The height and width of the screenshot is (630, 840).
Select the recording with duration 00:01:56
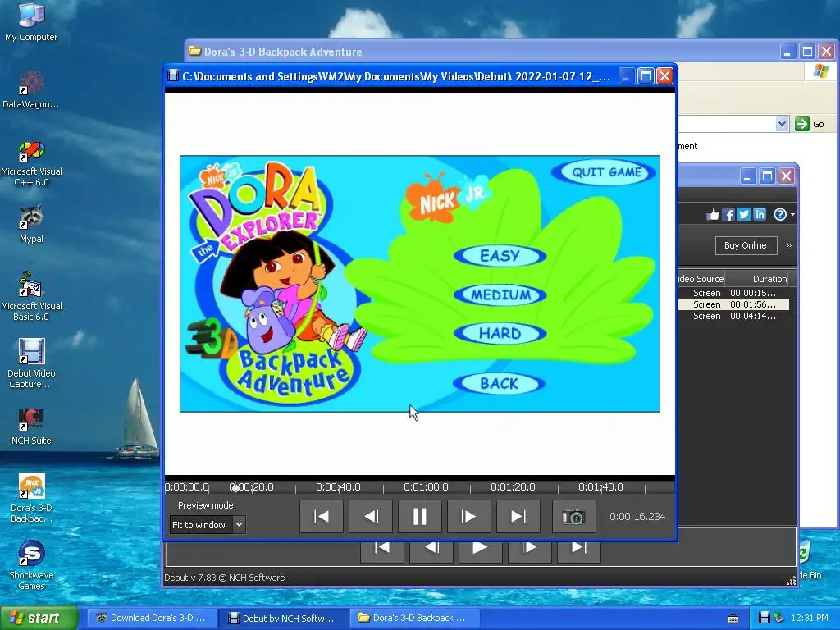tap(733, 304)
